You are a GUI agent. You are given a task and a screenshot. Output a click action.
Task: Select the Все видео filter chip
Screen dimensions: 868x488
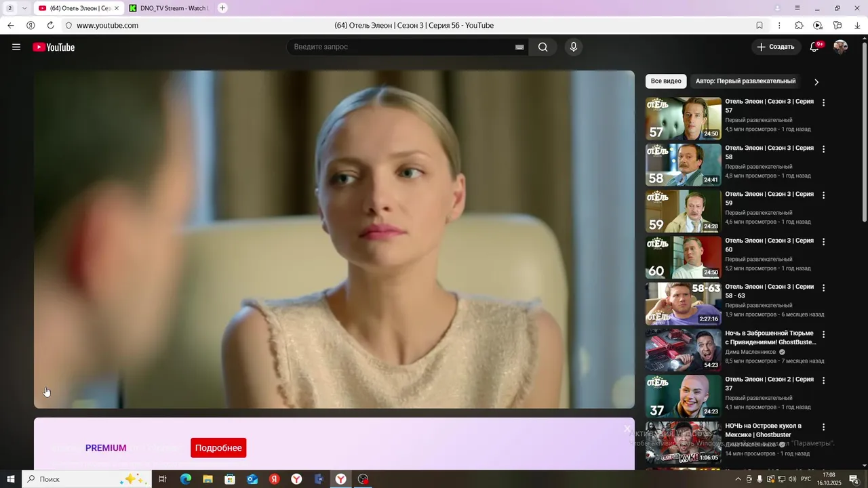click(x=666, y=81)
